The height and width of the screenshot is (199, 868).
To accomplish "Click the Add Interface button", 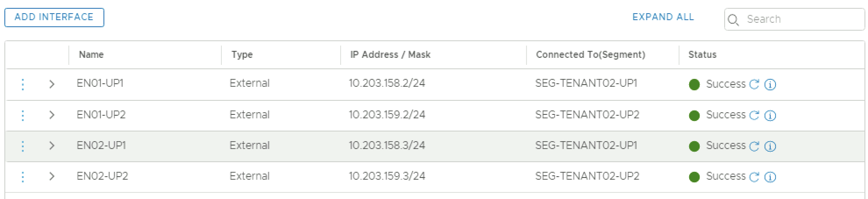I will click(x=54, y=18).
